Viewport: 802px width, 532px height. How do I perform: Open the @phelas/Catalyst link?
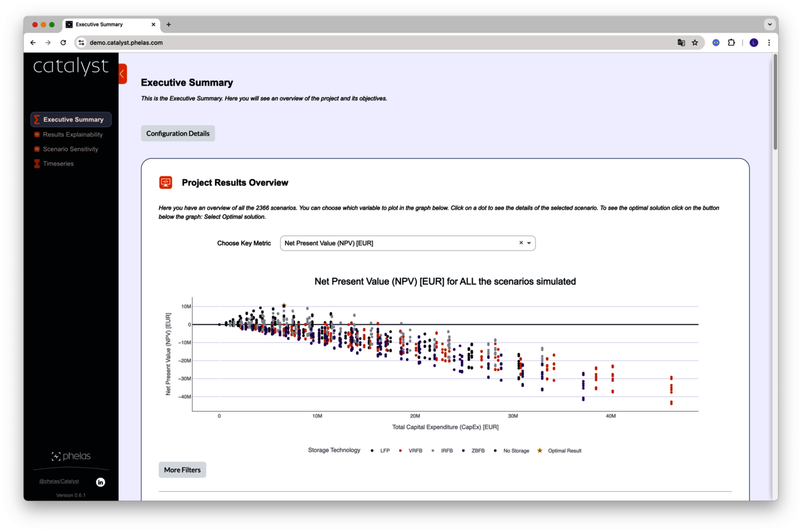59,481
